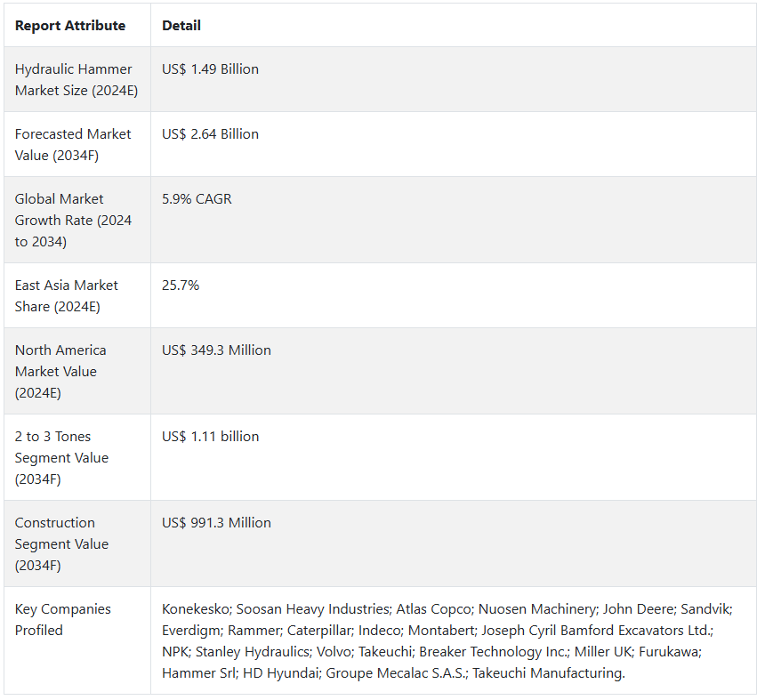Select 'North America Market Value' cell
Image resolution: width=765 pixels, height=700 pixels.
[77, 371]
